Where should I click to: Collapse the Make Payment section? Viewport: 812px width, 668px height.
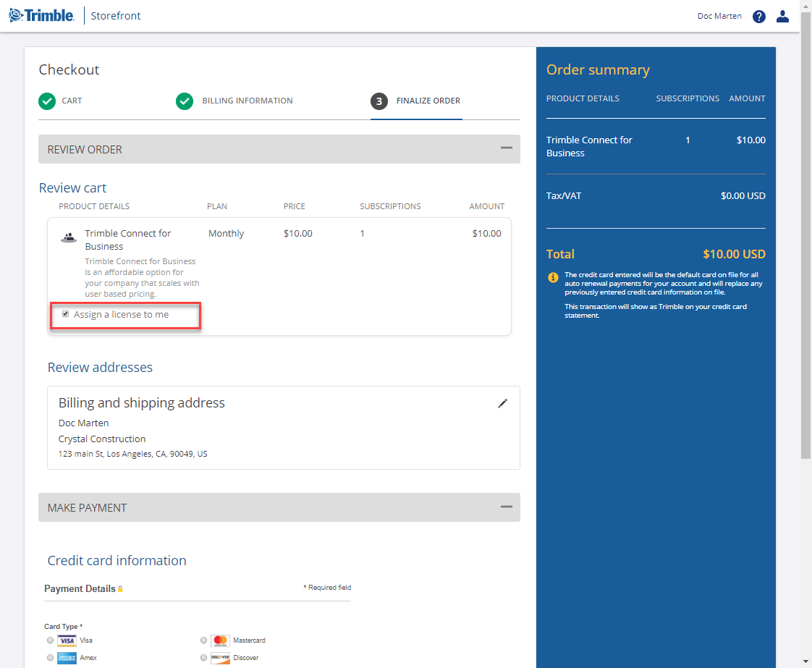pyautogui.click(x=506, y=507)
